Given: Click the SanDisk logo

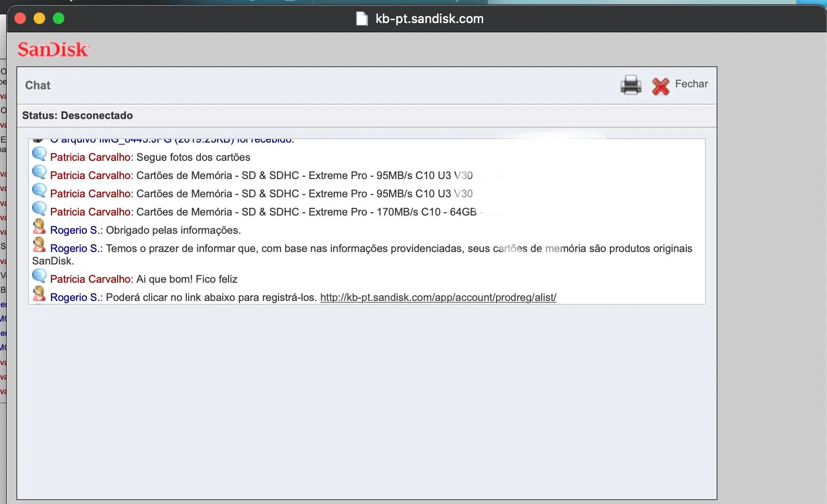Looking at the screenshot, I should click(x=53, y=49).
